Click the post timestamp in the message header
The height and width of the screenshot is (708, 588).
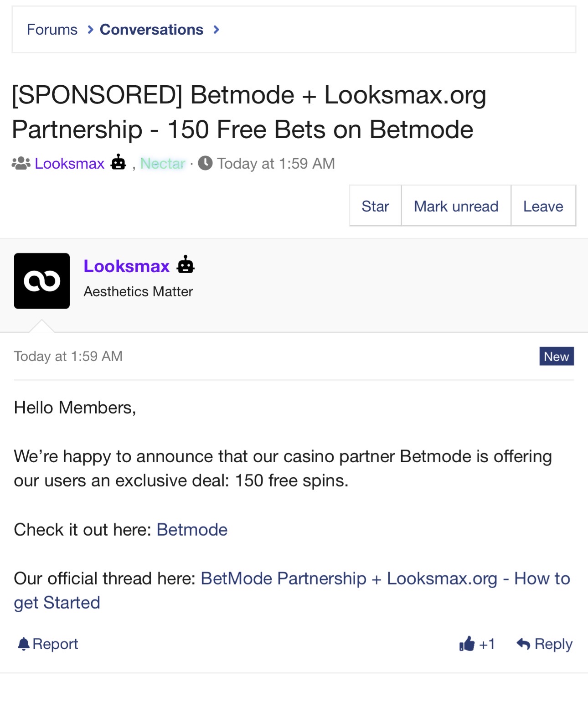[x=68, y=356]
